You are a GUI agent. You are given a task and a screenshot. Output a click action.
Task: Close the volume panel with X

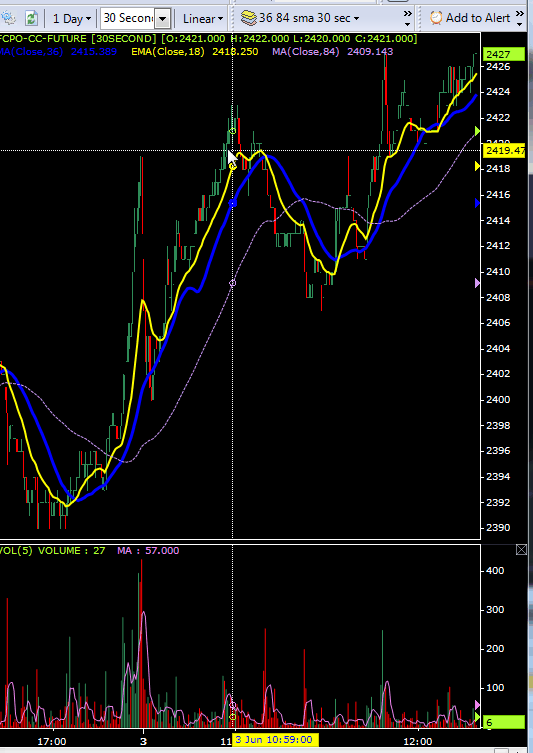[521, 549]
